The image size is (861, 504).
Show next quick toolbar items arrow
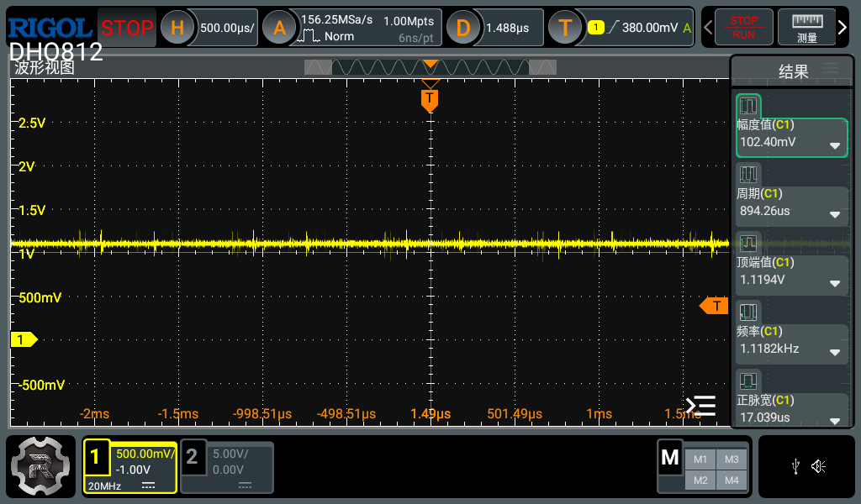(843, 28)
